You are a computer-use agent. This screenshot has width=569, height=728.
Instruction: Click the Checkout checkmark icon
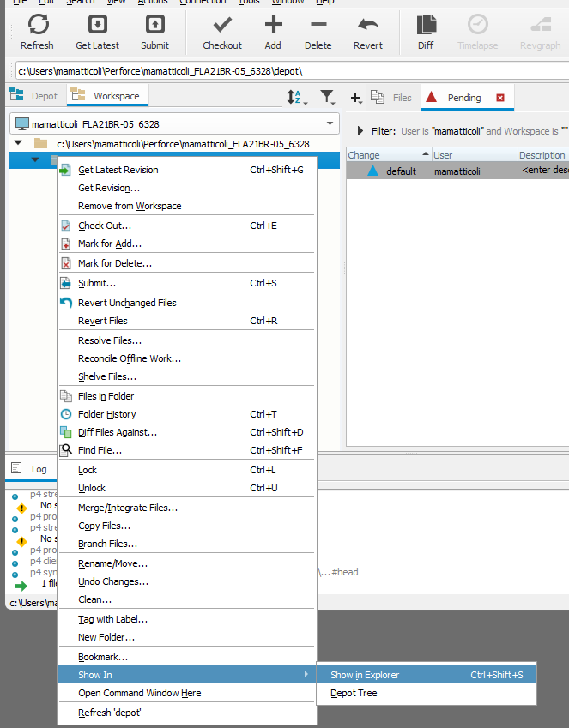[222, 25]
